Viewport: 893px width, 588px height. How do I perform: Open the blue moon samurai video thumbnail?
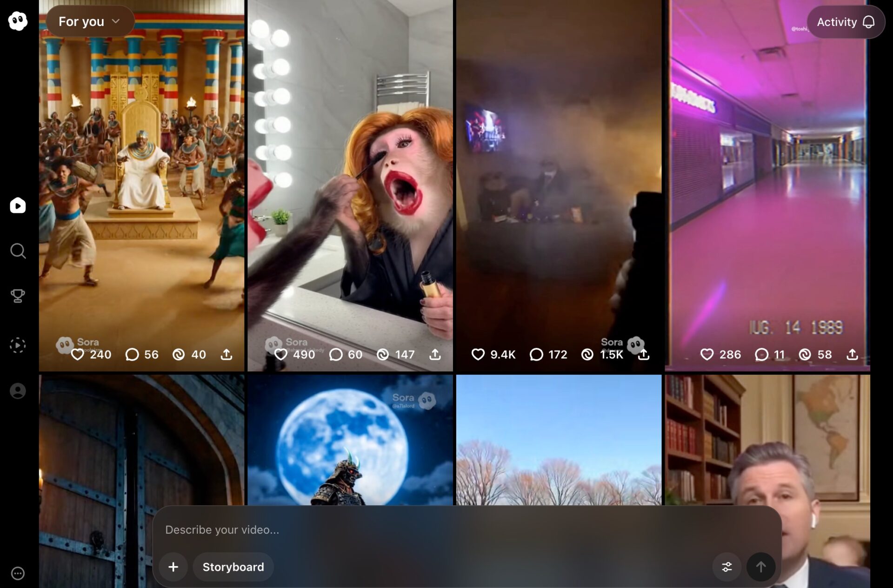coord(350,439)
